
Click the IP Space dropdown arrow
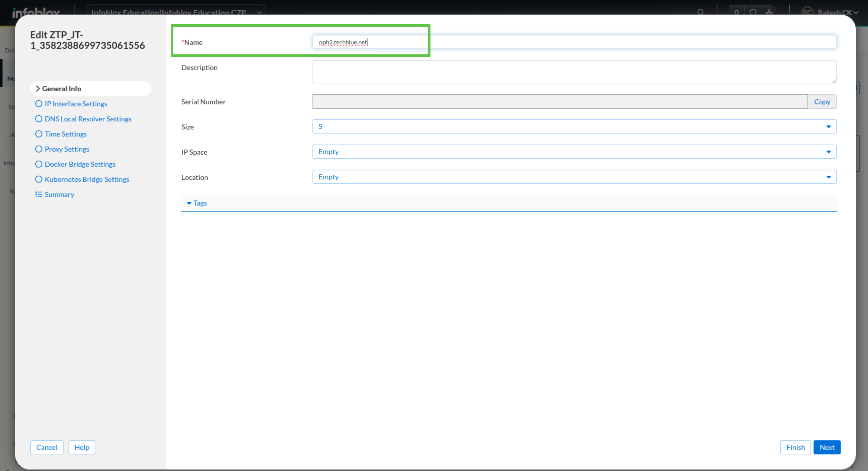[x=829, y=152]
